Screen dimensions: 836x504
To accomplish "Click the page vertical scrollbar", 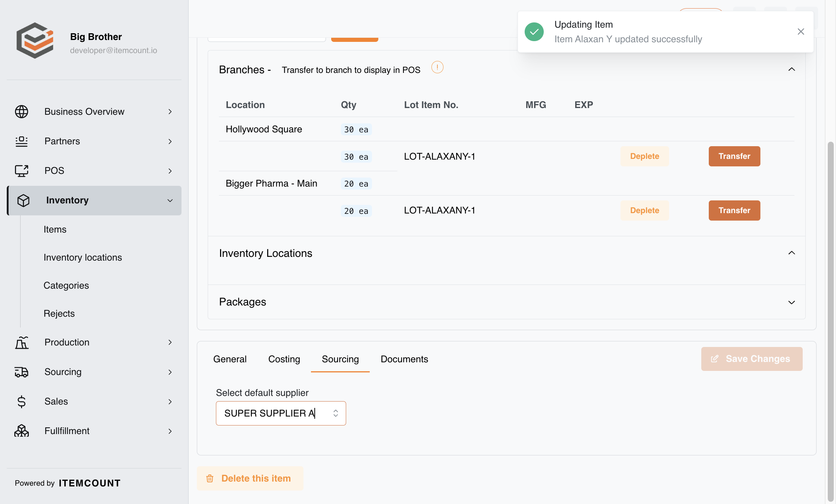I will coord(830,322).
